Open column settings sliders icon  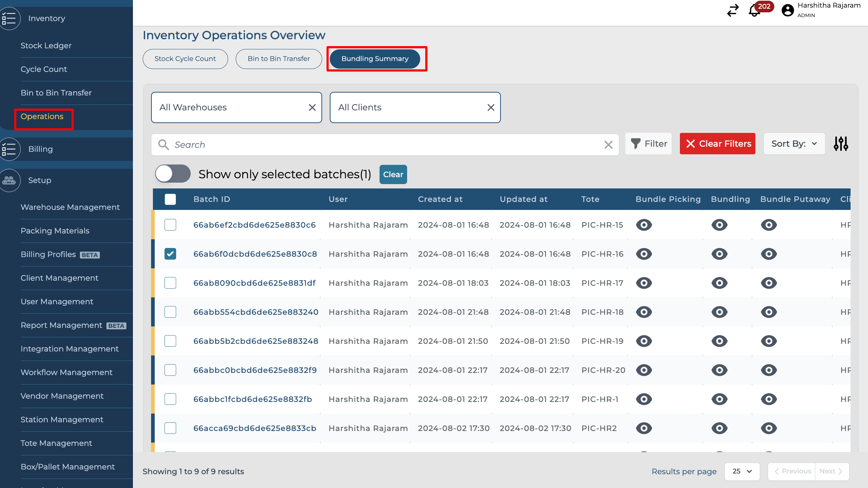tap(841, 144)
